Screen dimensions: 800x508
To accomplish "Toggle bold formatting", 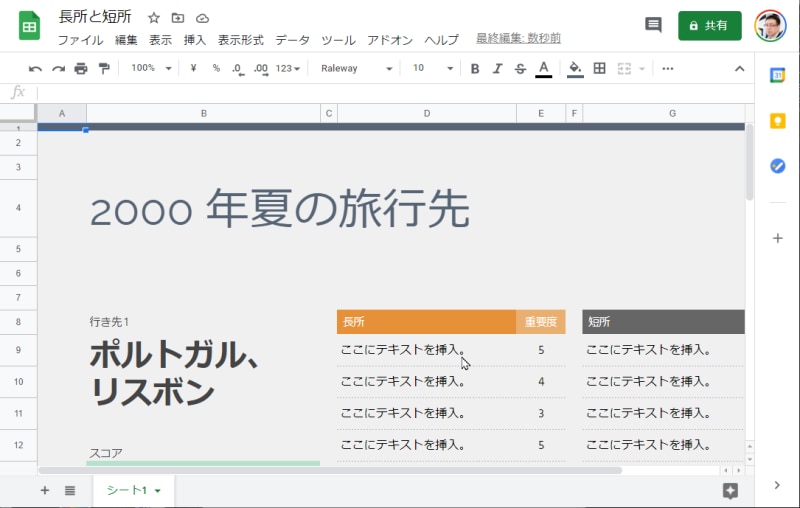I will [474, 68].
